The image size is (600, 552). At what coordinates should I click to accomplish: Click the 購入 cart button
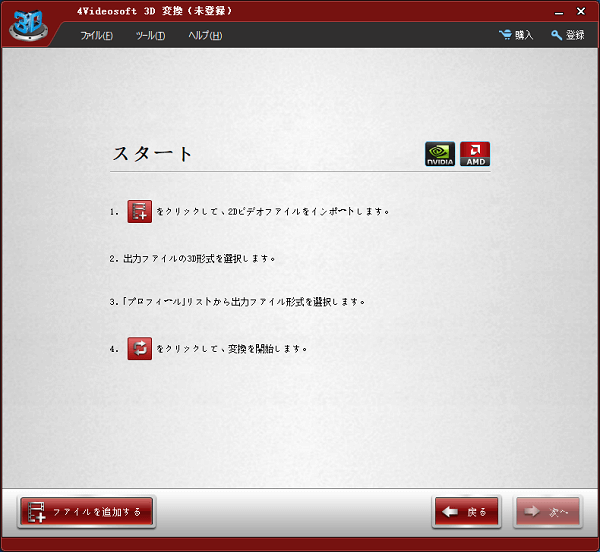click(x=516, y=35)
